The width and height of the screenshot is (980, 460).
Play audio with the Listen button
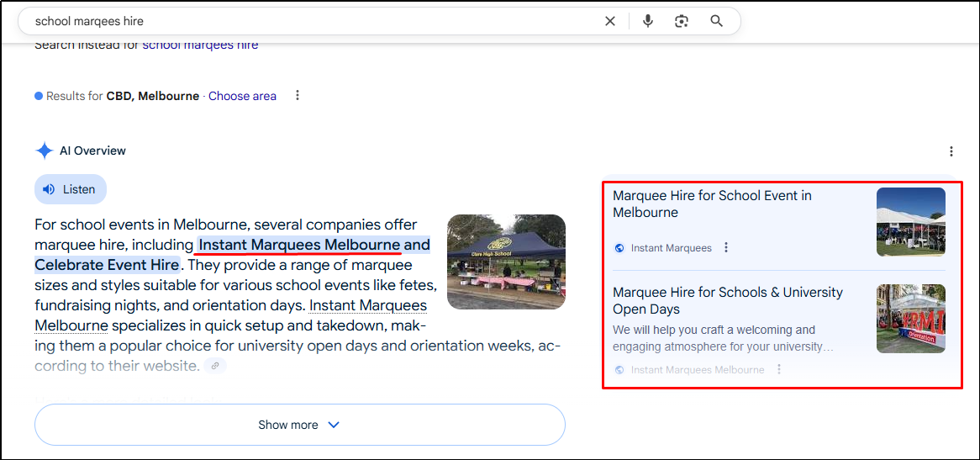(71, 189)
